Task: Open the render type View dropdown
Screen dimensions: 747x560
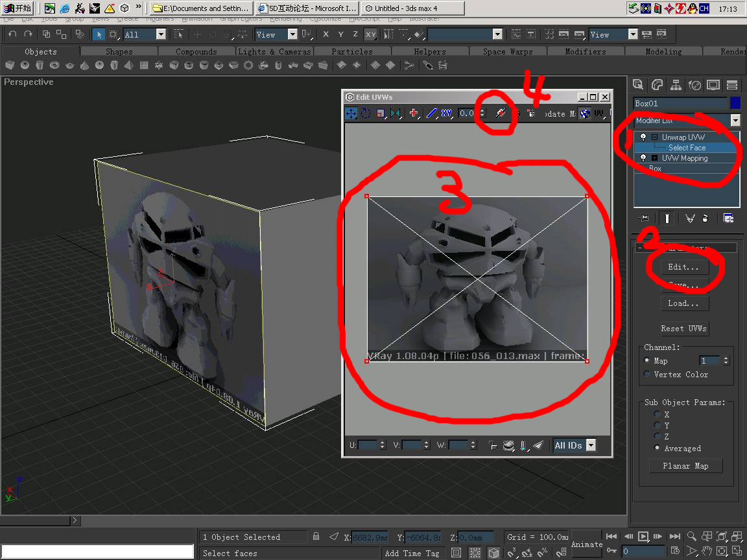Action: (633, 34)
